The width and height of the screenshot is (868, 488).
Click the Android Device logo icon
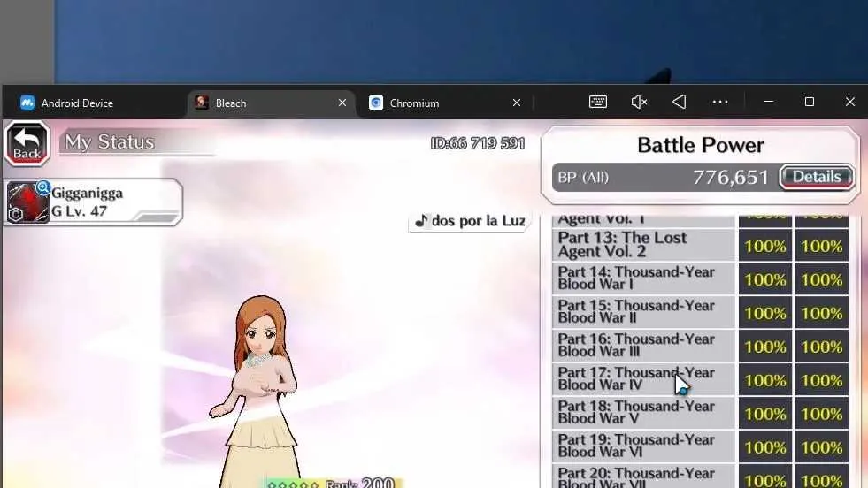(x=27, y=103)
